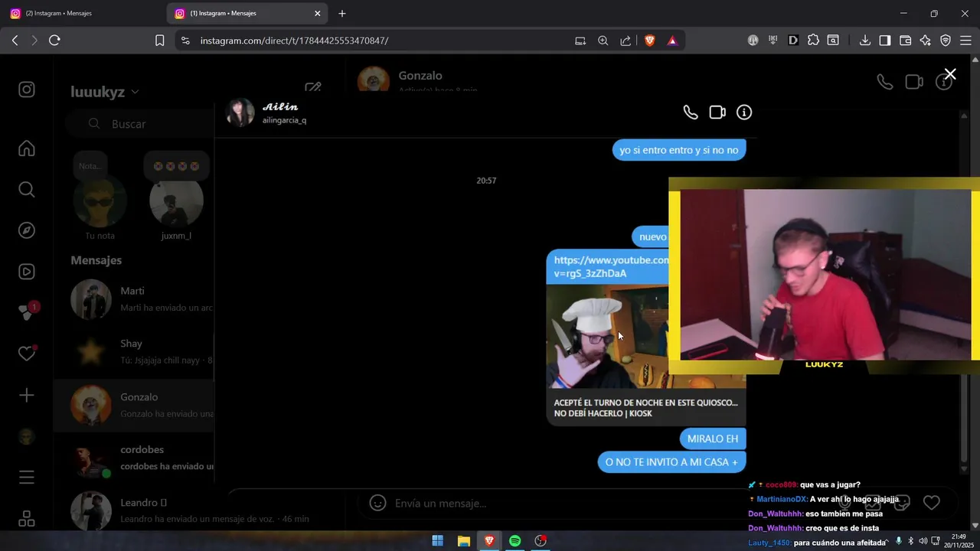Open Messages icon with red badge
This screenshot has height=551, width=980.
[x=28, y=311]
